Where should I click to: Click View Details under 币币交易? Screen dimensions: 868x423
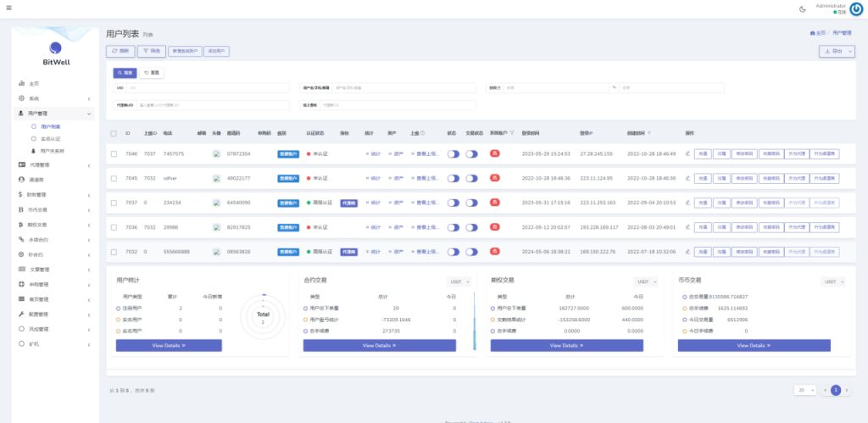[x=754, y=346]
